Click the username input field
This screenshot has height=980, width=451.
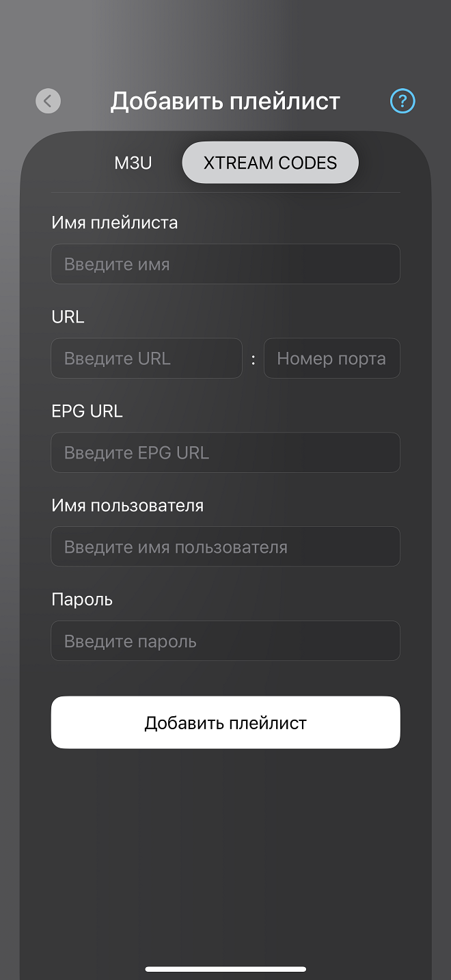coord(225,547)
